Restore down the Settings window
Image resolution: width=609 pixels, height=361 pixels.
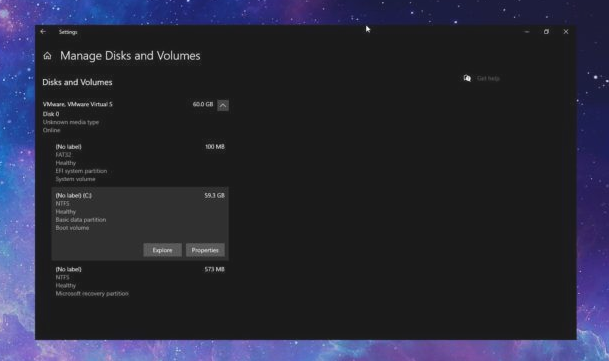click(546, 32)
